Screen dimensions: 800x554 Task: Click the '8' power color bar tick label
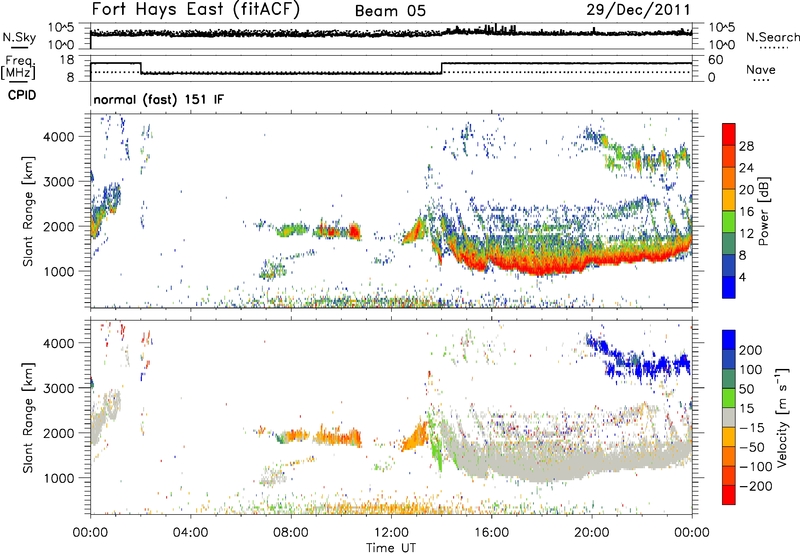coord(742,255)
